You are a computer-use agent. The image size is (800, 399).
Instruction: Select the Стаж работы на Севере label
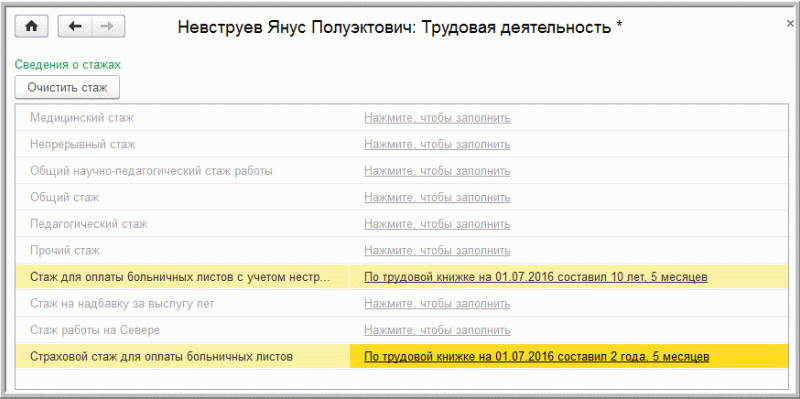pyautogui.click(x=95, y=330)
